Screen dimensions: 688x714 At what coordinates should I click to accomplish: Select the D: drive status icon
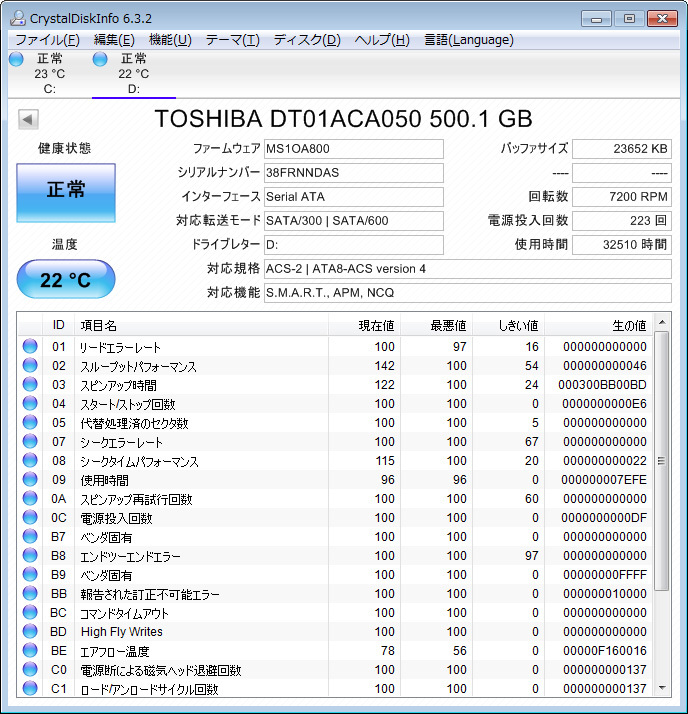(x=100, y=59)
